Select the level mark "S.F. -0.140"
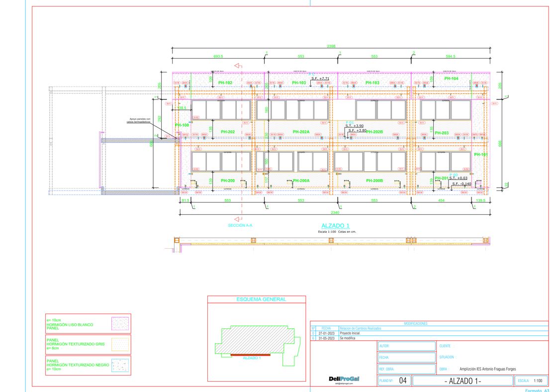Screen dimensions: 554x392 [x=462, y=184]
